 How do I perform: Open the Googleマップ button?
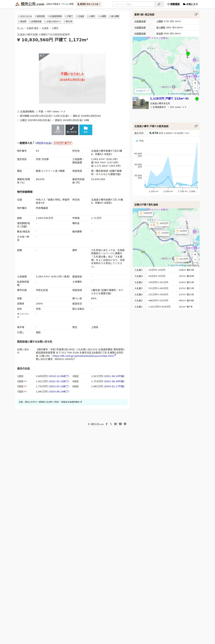pyautogui.click(x=143, y=91)
